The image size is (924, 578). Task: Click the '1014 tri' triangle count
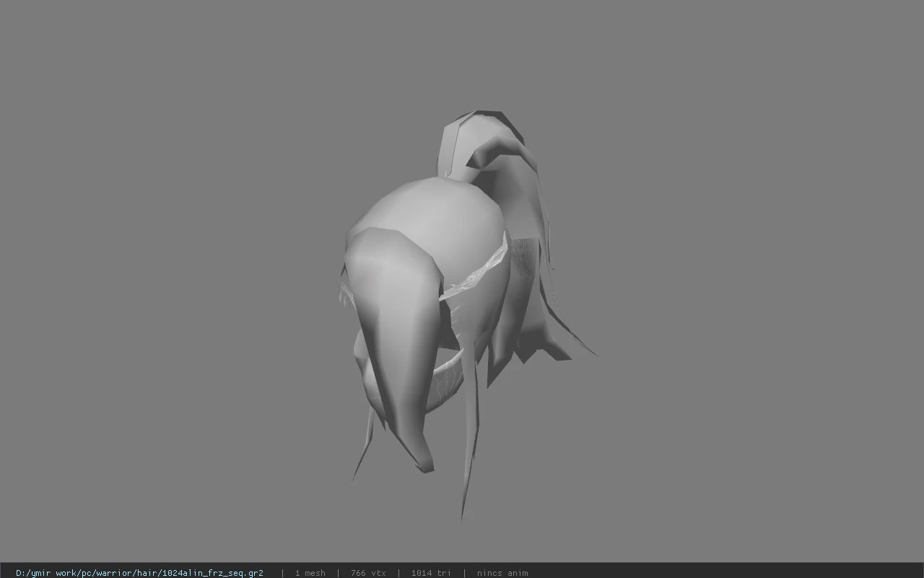coord(431,573)
